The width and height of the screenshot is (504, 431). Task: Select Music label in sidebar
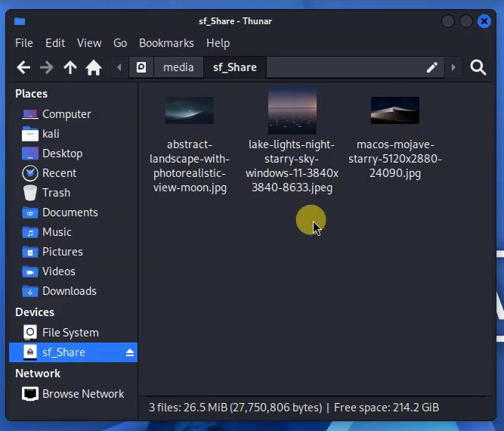57,232
